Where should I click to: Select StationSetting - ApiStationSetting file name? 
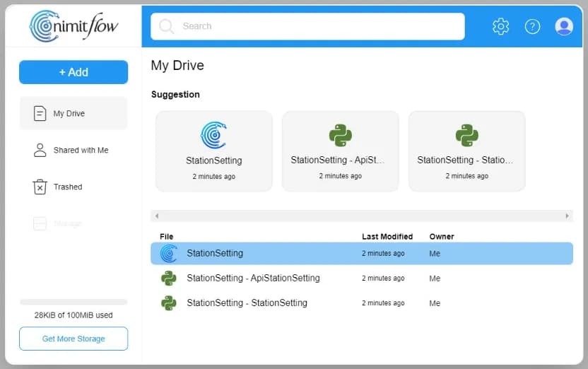tap(254, 279)
